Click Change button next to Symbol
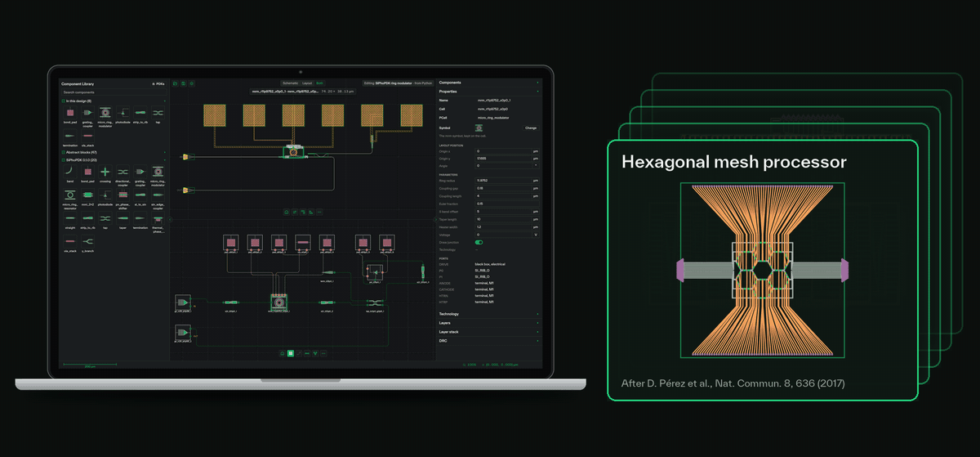This screenshot has height=457, width=980. (x=531, y=128)
